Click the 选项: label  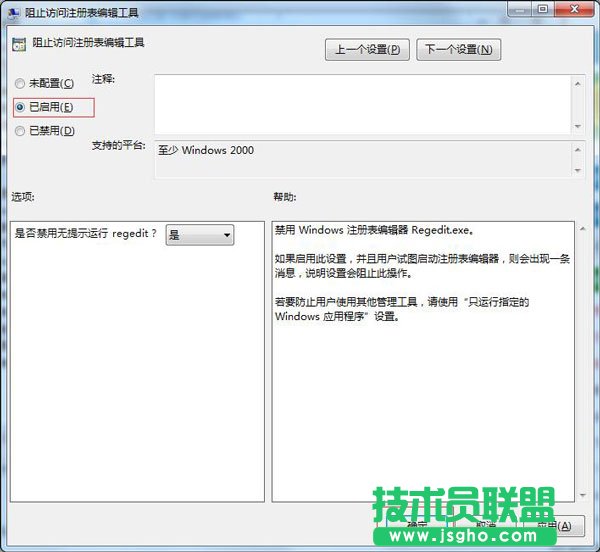click(23, 197)
